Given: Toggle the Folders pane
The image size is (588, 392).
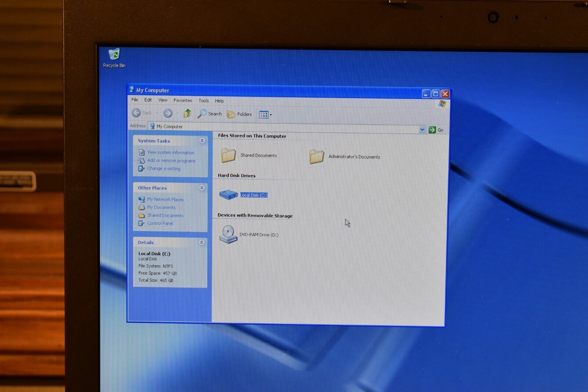Looking at the screenshot, I should pyautogui.click(x=239, y=114).
